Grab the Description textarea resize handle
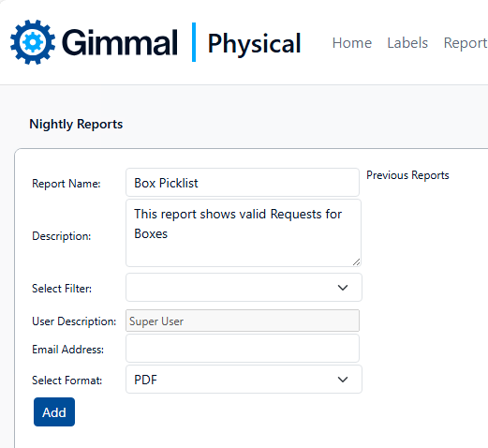Image resolution: width=488 pixels, height=448 pixels. tap(356, 262)
